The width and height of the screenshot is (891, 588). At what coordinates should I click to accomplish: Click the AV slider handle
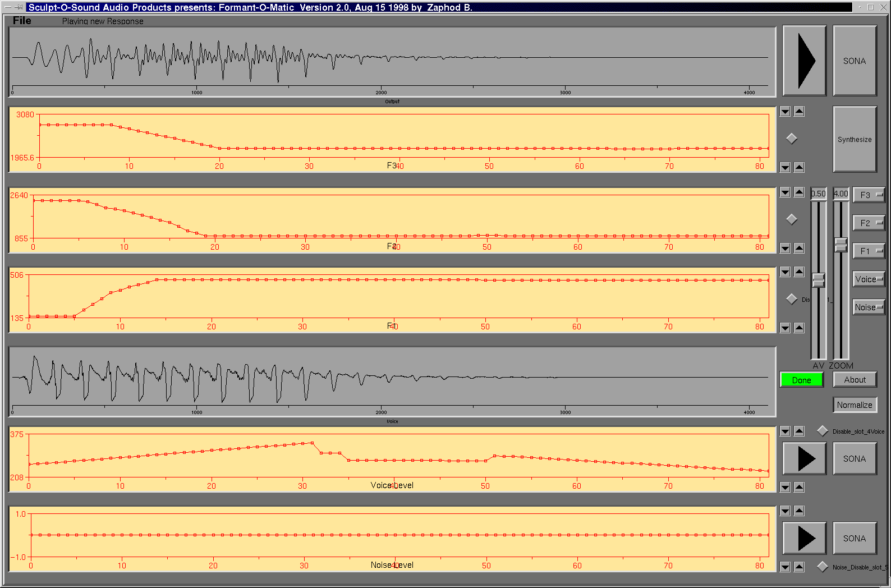tap(819, 280)
